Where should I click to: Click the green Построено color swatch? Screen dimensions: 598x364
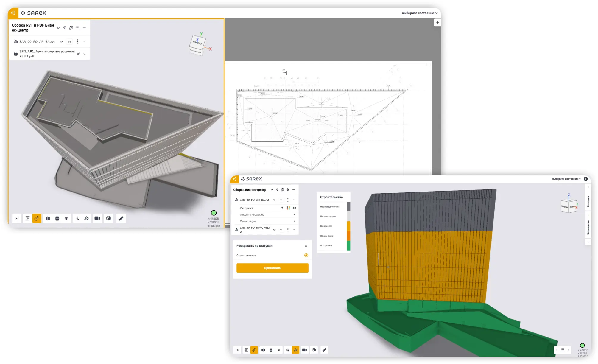[348, 245]
